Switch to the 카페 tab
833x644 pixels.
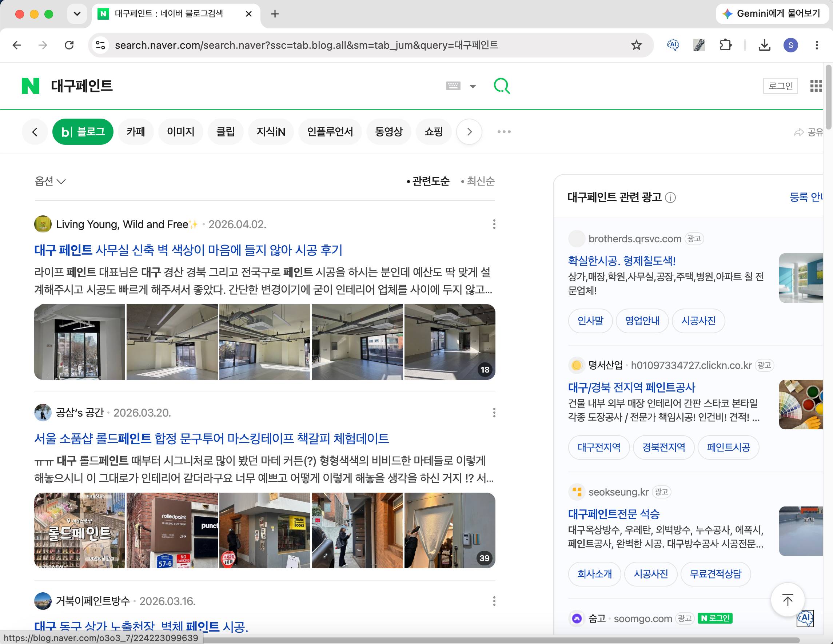click(x=136, y=132)
